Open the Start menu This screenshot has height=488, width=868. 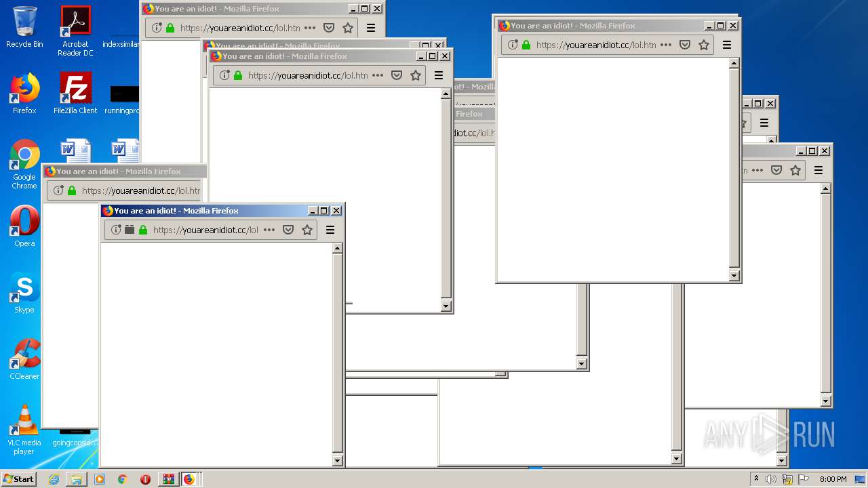[19, 479]
